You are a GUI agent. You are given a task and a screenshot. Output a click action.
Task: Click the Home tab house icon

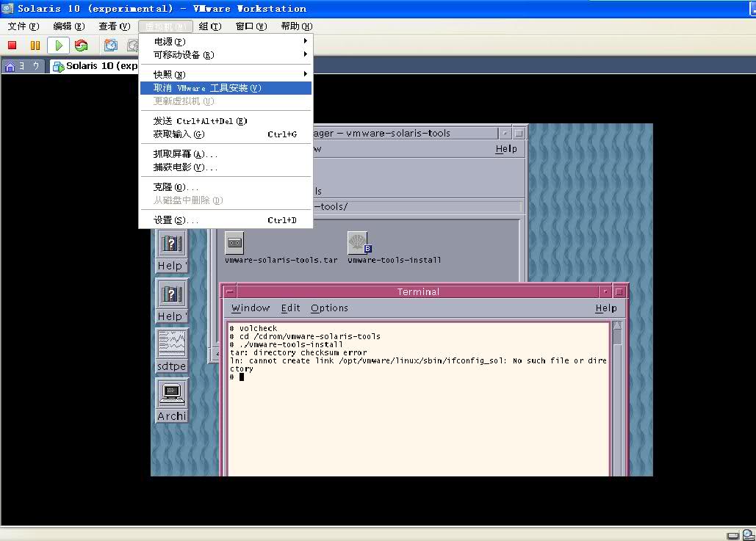pyautogui.click(x=10, y=67)
